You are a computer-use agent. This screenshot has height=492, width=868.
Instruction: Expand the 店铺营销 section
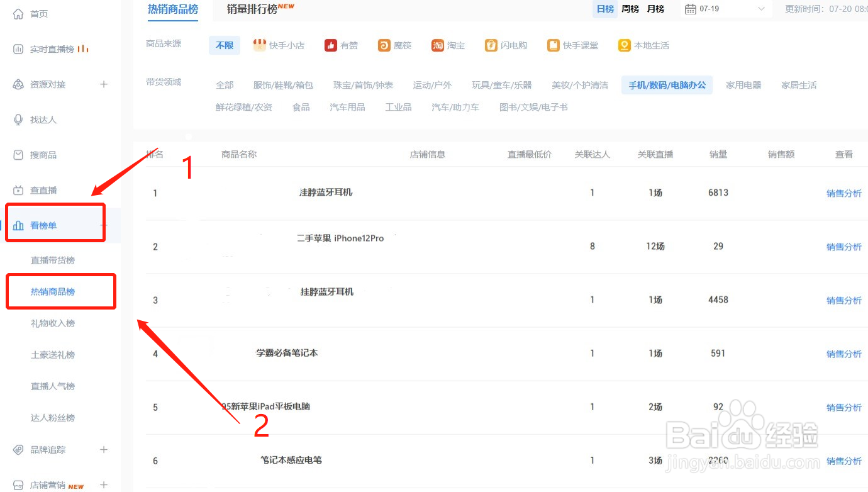click(104, 484)
